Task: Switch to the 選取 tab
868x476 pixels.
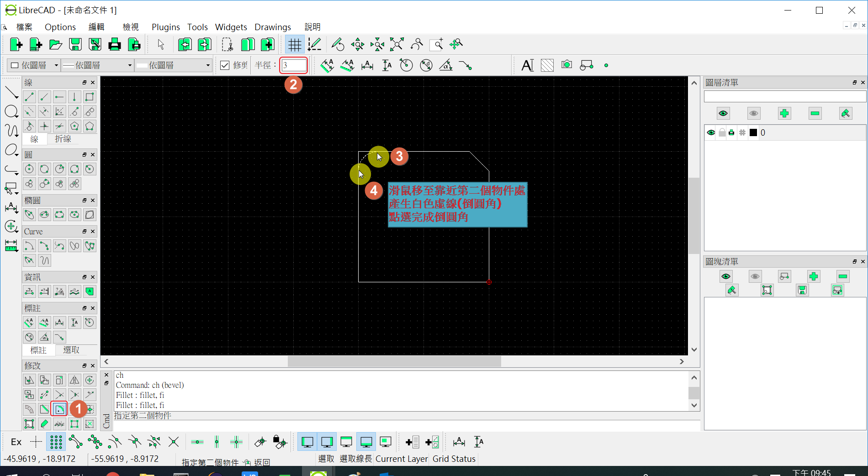Action: click(x=71, y=350)
